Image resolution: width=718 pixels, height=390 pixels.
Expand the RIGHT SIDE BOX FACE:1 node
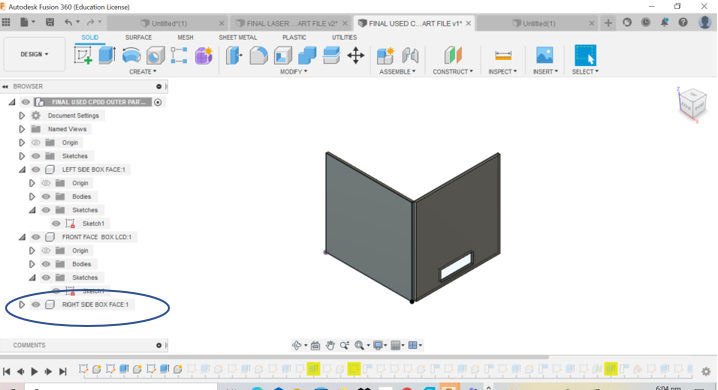(x=22, y=305)
